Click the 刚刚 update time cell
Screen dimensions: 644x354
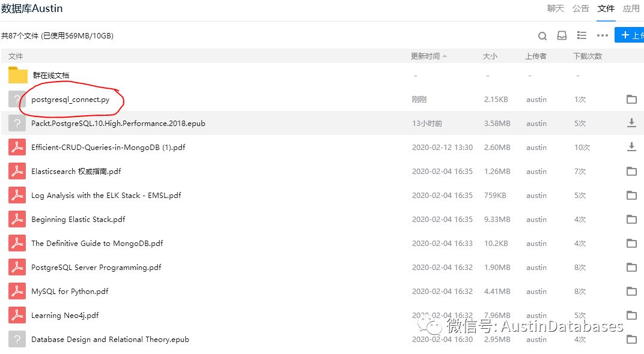pyautogui.click(x=419, y=100)
